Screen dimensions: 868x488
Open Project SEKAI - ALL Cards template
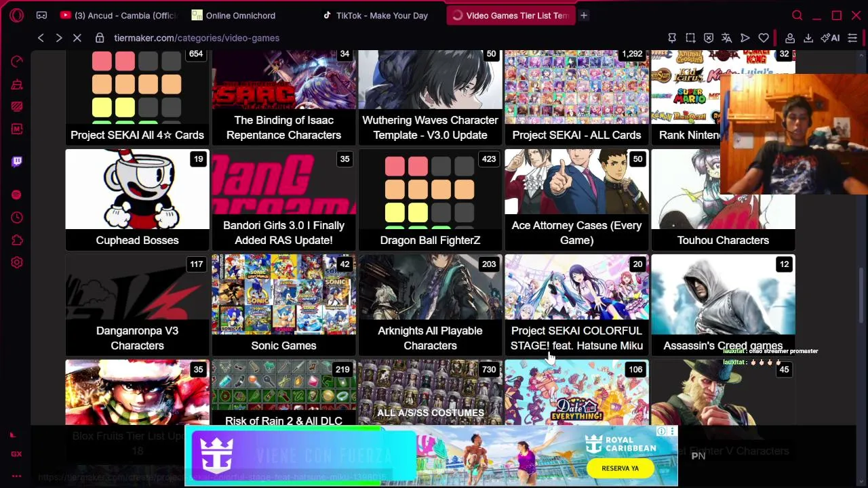pos(576,96)
